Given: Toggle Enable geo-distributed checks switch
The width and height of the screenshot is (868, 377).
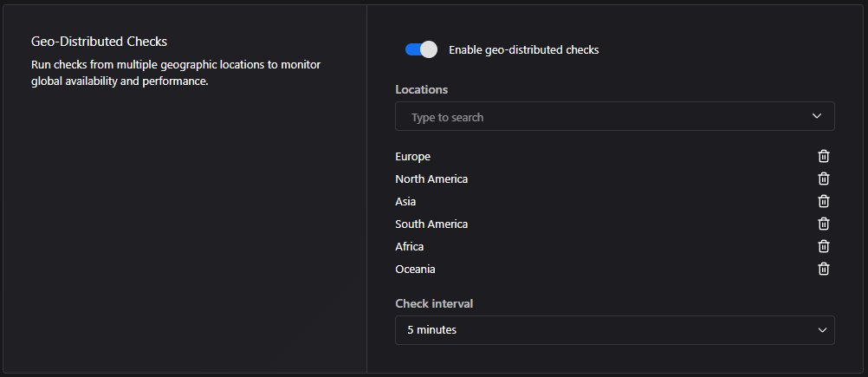Looking at the screenshot, I should coord(421,49).
